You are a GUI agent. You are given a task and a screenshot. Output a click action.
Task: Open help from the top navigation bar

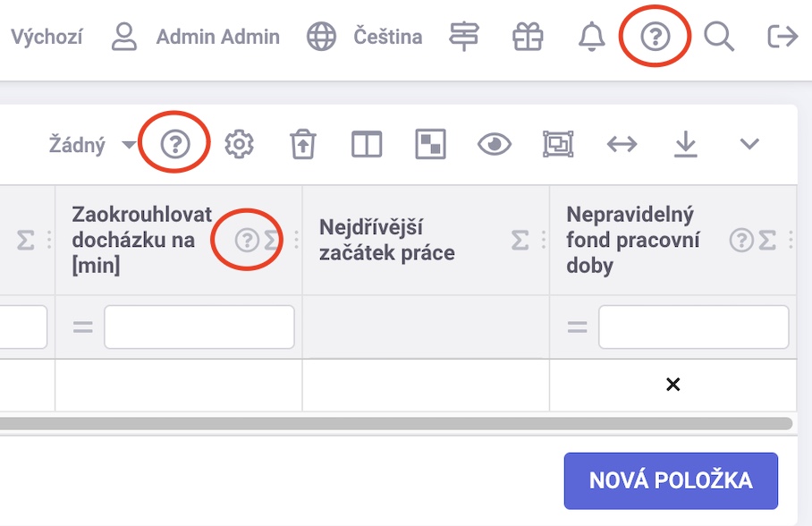[656, 37]
